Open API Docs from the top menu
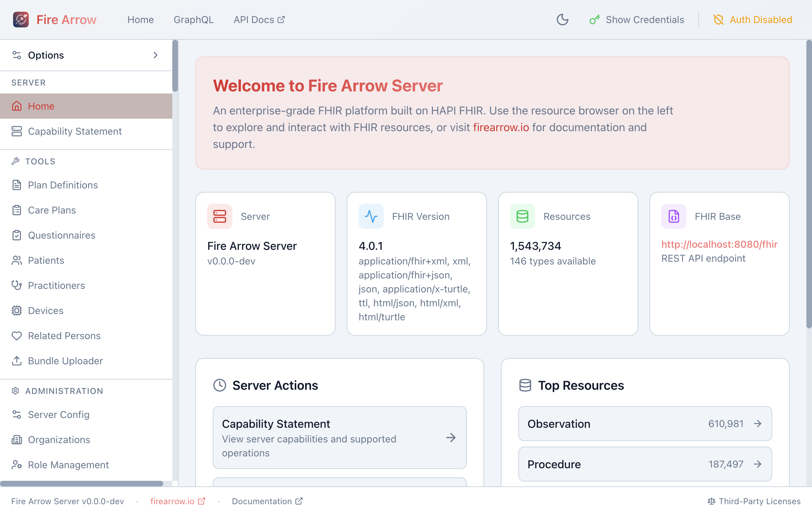This screenshot has height=515, width=812. pyautogui.click(x=259, y=20)
